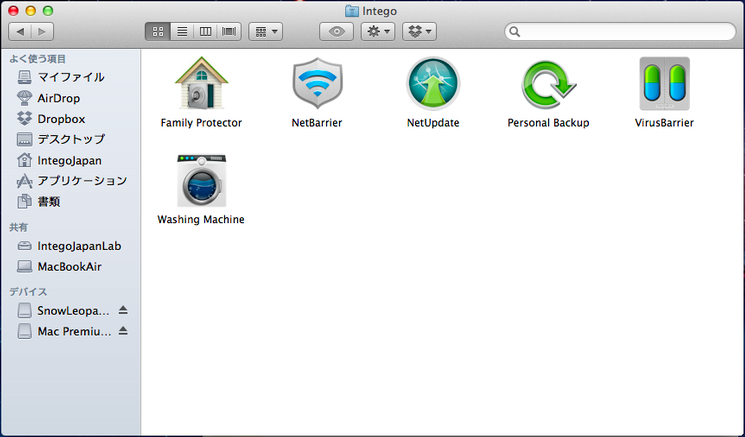Switch to column view
This screenshot has width=745, height=437.
tap(205, 32)
